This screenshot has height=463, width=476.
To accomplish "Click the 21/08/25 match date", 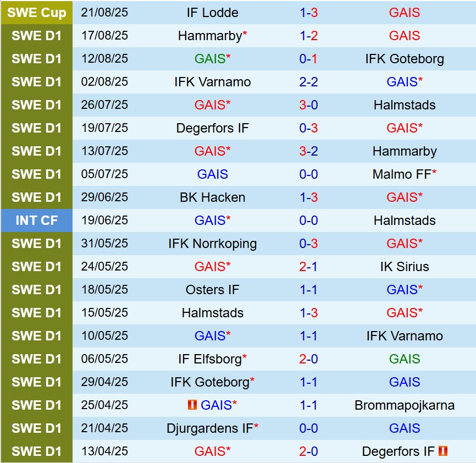I will click(104, 13).
